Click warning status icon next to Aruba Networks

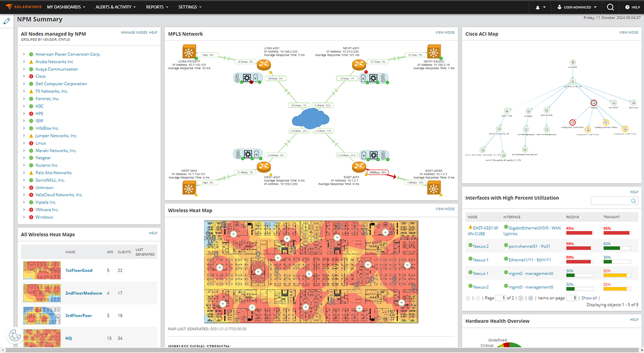click(32, 62)
